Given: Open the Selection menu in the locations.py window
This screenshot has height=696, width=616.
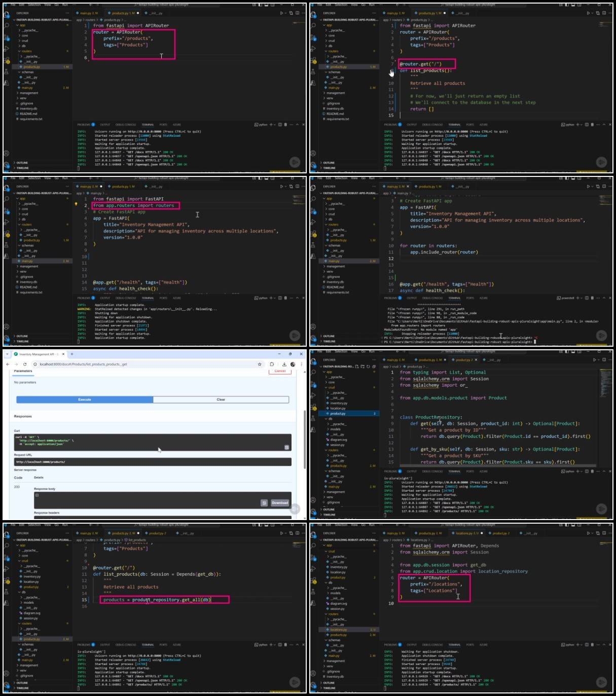Looking at the screenshot, I should point(341,525).
